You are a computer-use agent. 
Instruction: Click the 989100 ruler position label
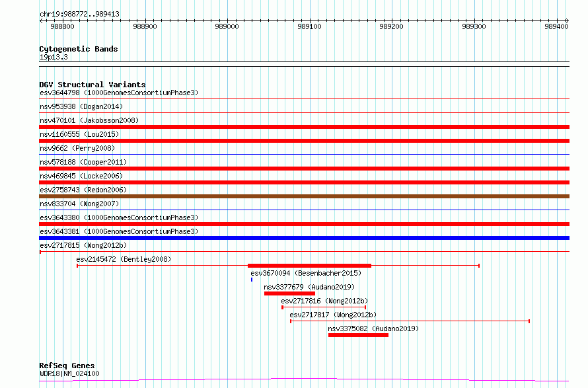pyautogui.click(x=309, y=26)
